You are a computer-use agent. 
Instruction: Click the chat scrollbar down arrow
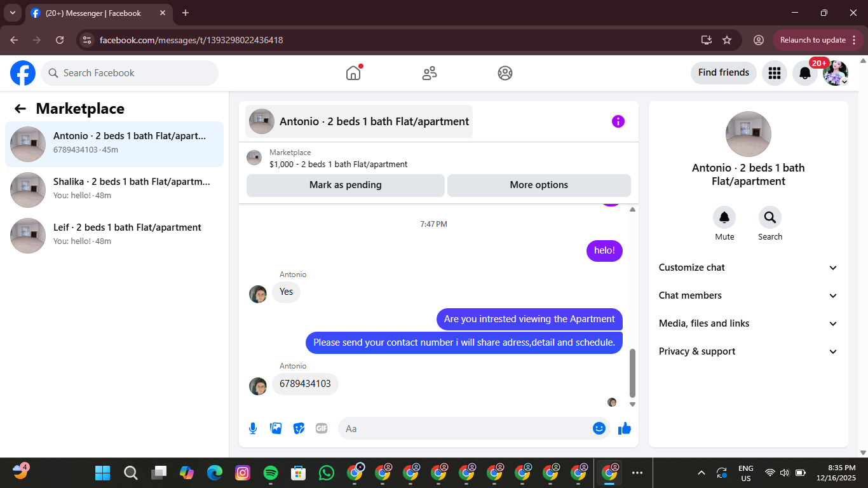point(632,404)
